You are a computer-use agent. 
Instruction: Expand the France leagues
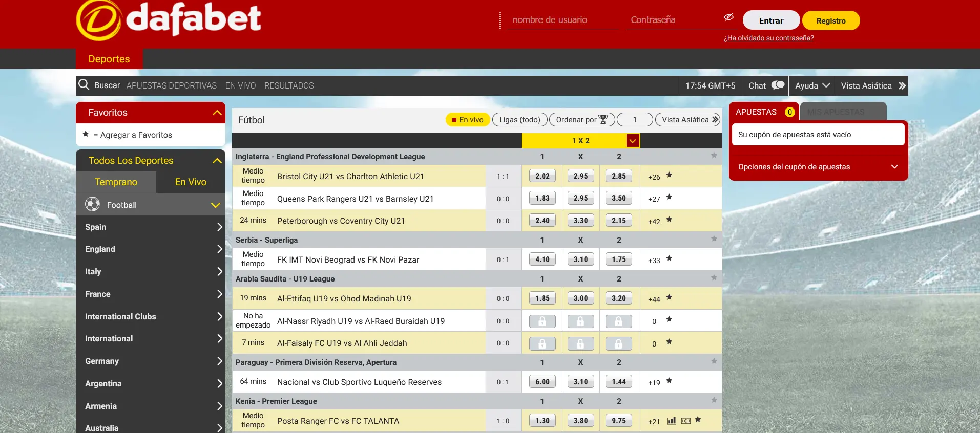151,294
